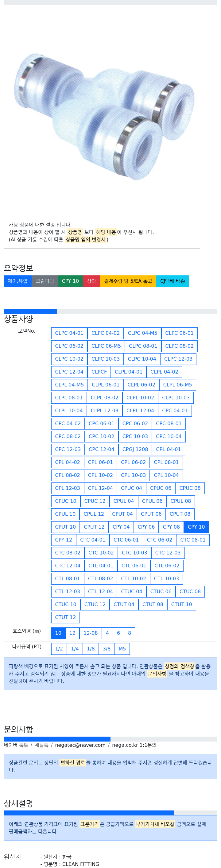Click model CTC 06-02
The height and width of the screenshot is (868, 221).
click(159, 539)
